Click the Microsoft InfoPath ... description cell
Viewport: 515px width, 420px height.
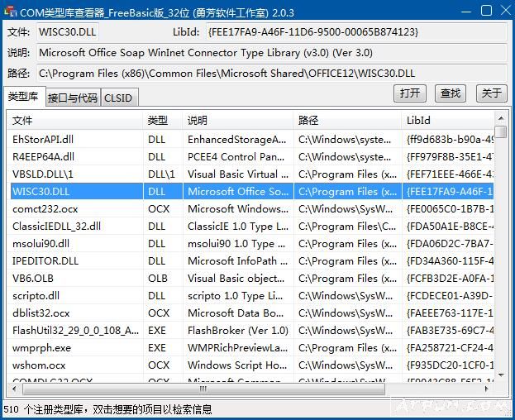point(238,261)
